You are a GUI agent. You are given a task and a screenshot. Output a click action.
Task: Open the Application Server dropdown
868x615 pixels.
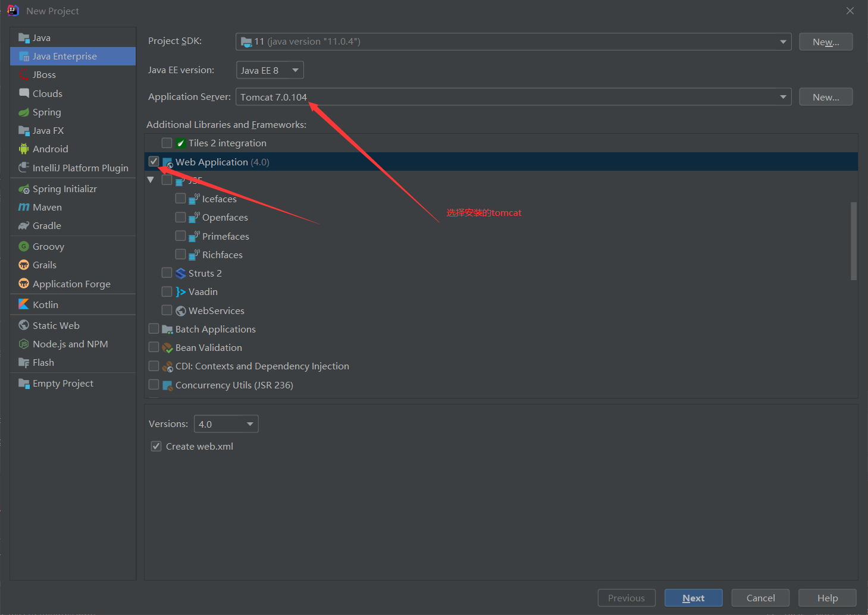pos(513,97)
